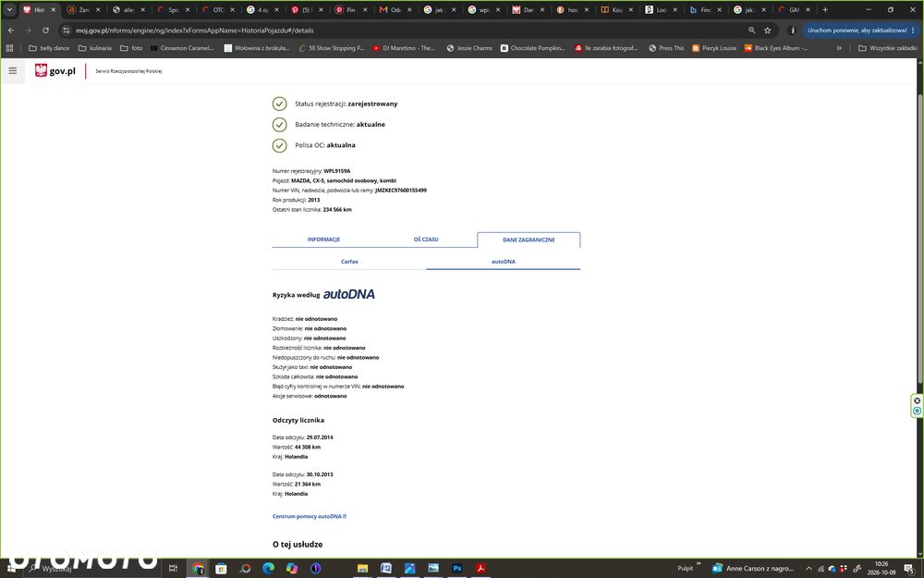
Task: Expand the Pulpit toolbar chevron
Action: [699, 564]
